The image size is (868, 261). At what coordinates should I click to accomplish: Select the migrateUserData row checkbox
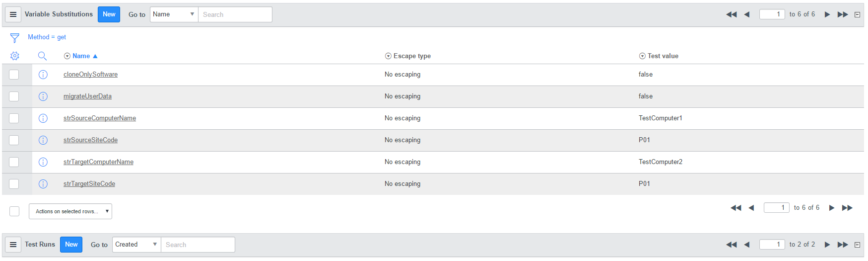(x=14, y=96)
